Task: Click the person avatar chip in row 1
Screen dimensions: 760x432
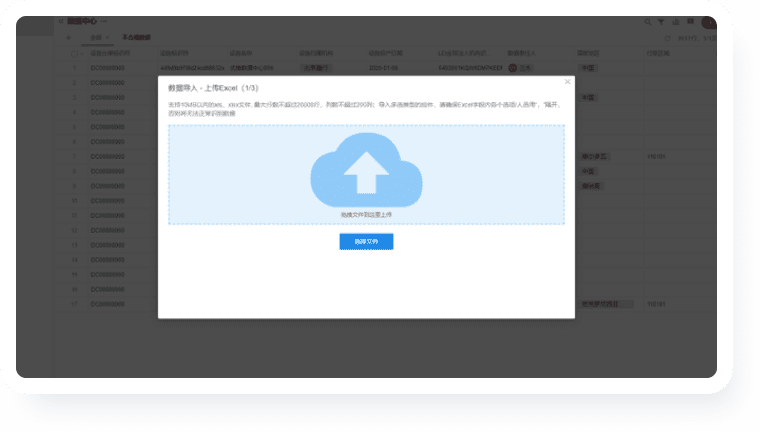Action: [520, 68]
